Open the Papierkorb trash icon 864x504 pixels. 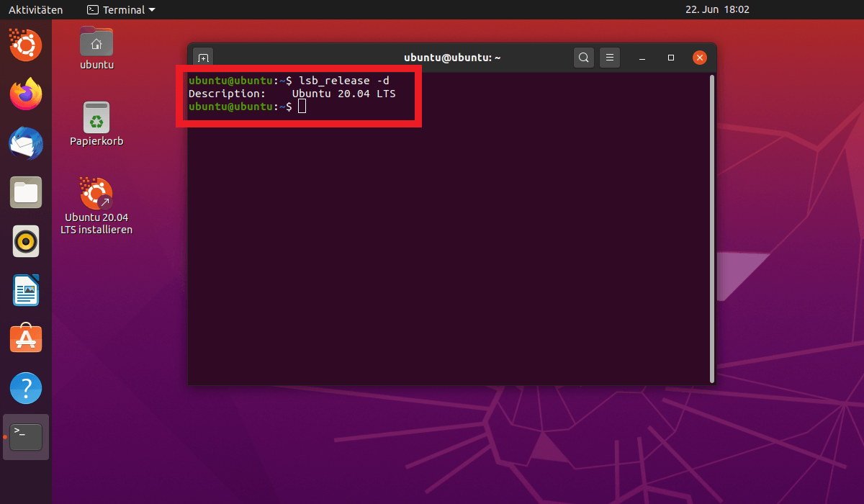pos(96,124)
